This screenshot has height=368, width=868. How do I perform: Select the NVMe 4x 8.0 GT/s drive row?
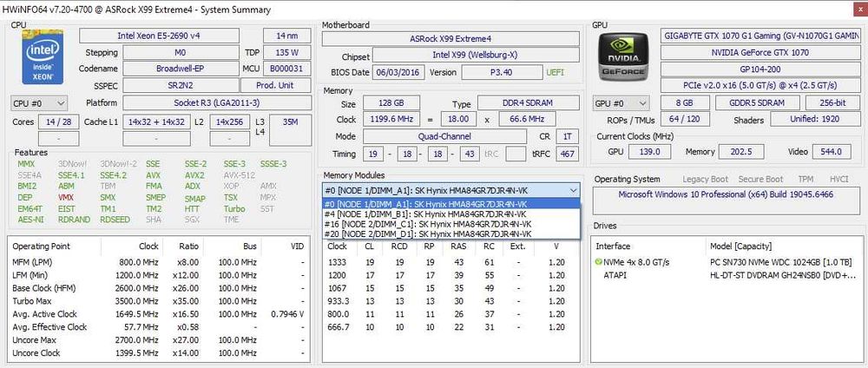(x=727, y=262)
